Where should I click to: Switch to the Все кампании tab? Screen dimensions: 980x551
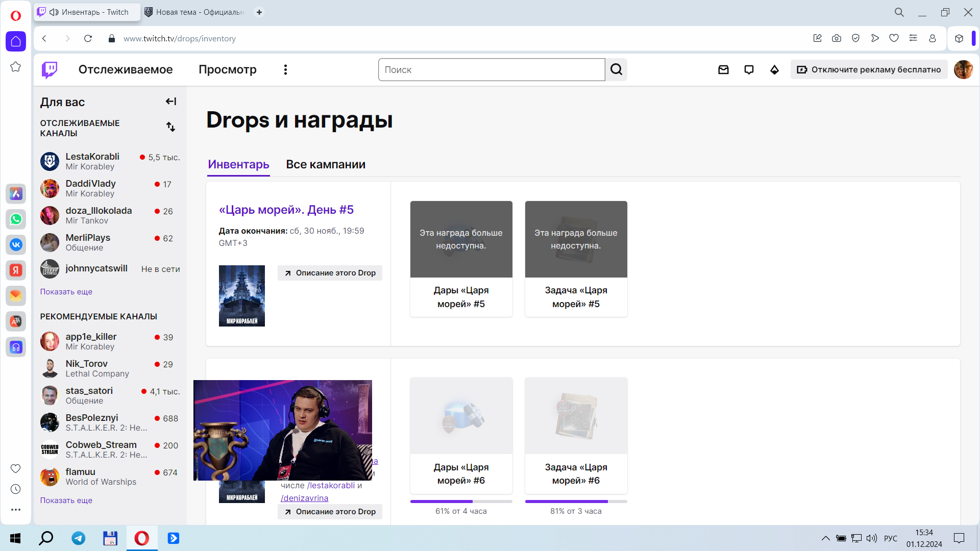click(326, 164)
